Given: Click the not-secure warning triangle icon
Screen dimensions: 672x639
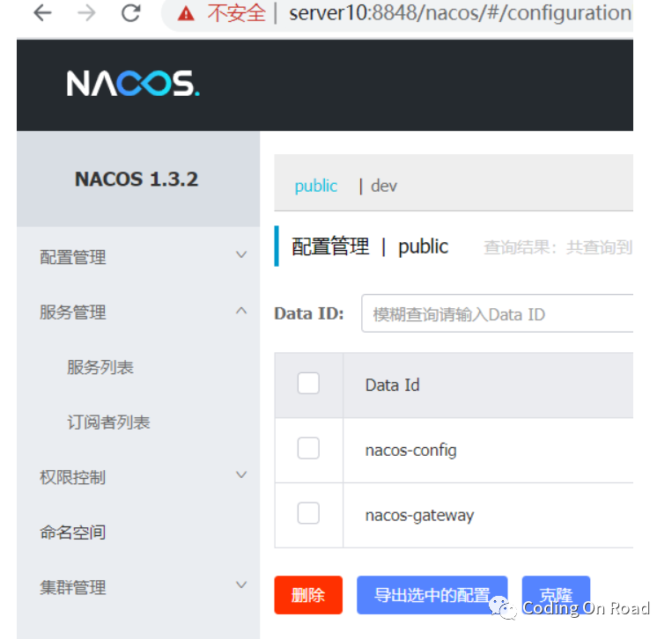Looking at the screenshot, I should point(186,14).
